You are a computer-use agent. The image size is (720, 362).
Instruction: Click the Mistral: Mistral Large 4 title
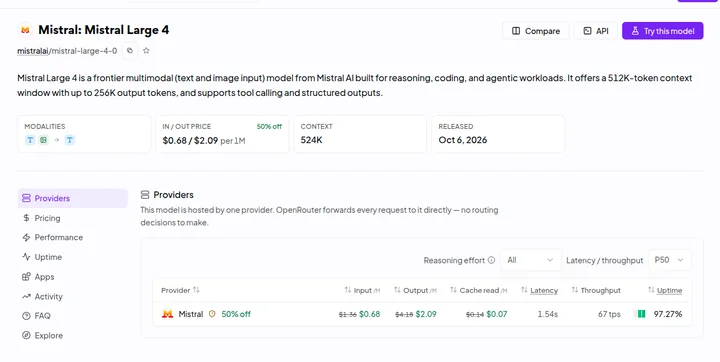coord(104,30)
